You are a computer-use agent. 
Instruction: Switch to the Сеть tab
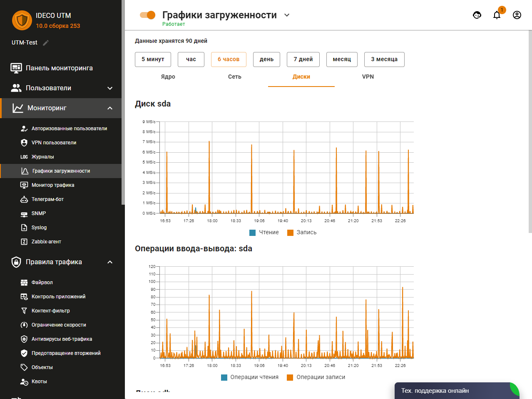(x=235, y=77)
